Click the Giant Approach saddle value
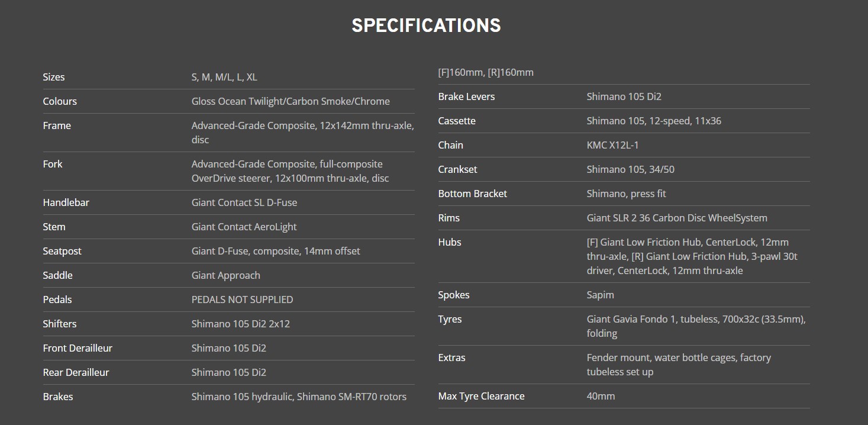The image size is (868, 425). point(225,275)
